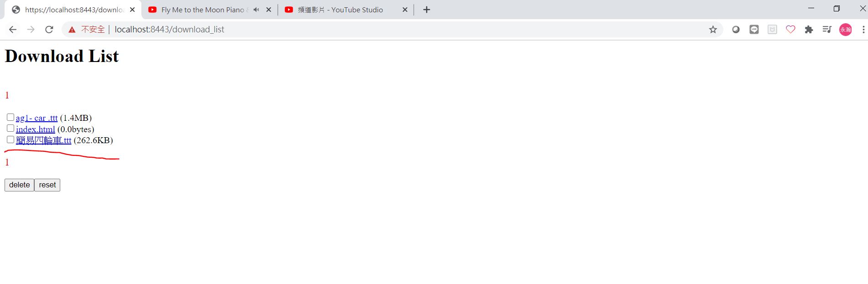Click the red heart extension icon
868x284 pixels.
[790, 30]
